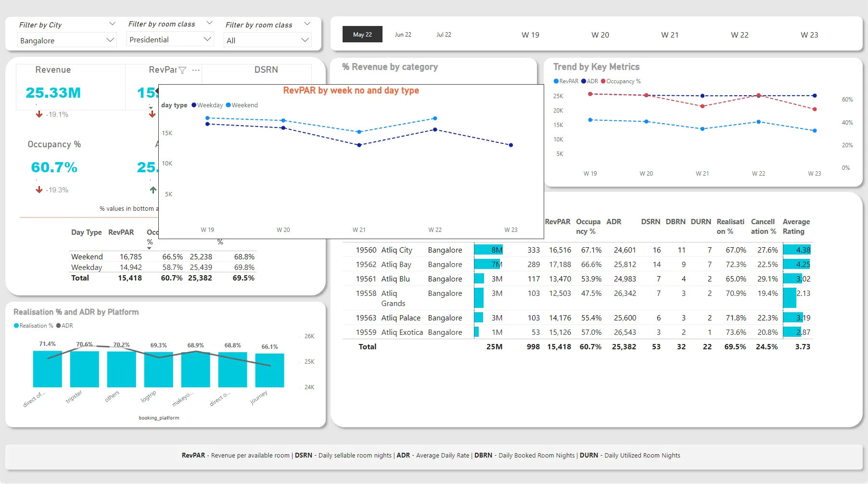
Task: Click red down arrow beside -19.1%
Action: (x=39, y=115)
